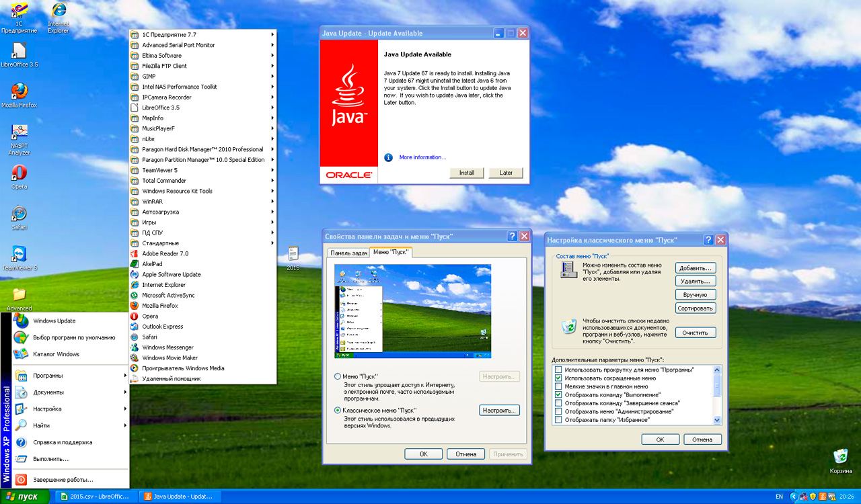Select the TeamViewer 5 desktop icon

(x=20, y=255)
